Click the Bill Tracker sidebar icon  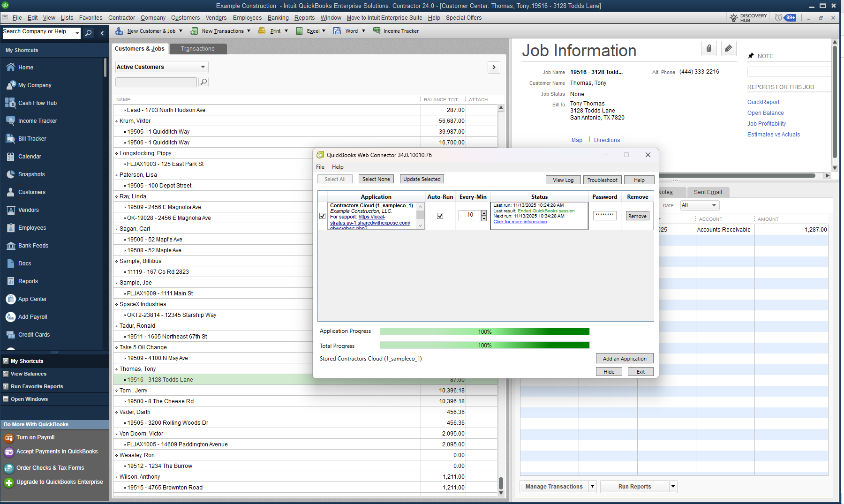(x=10, y=139)
